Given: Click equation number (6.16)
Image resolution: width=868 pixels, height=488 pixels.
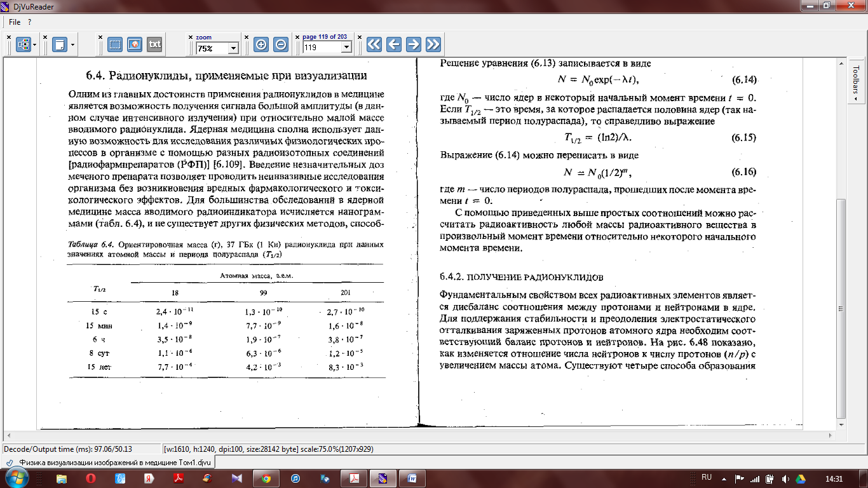Looking at the screenshot, I should (743, 172).
